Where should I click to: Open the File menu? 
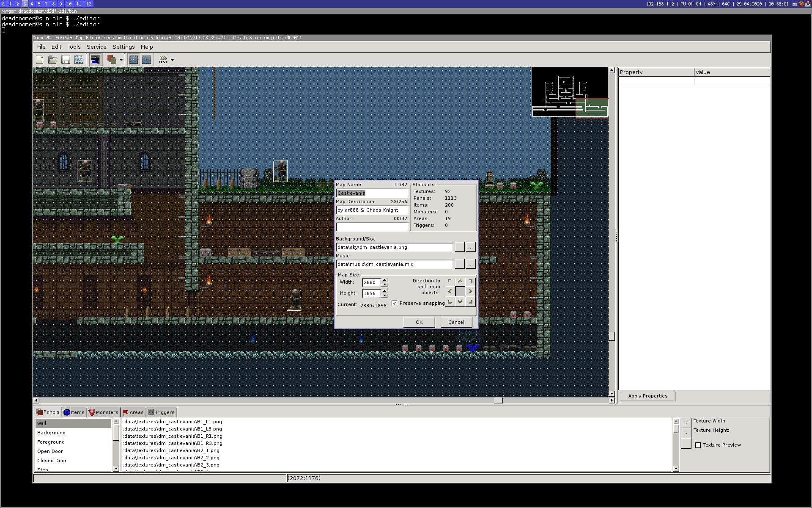[x=41, y=47]
